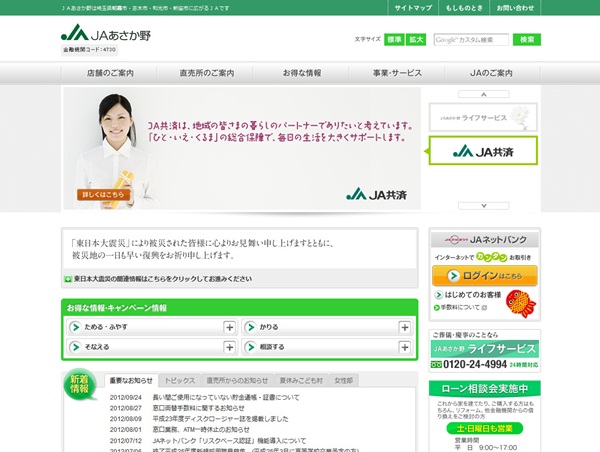Click the 0120-24-4994 free dial number
Screen dimensions: 600x452
474,364
